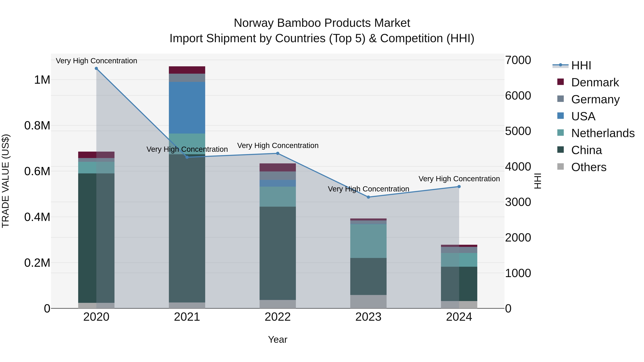This screenshot has height=362, width=644.
Task: Click the HHI data point for 2023
Action: pyautogui.click(x=368, y=197)
